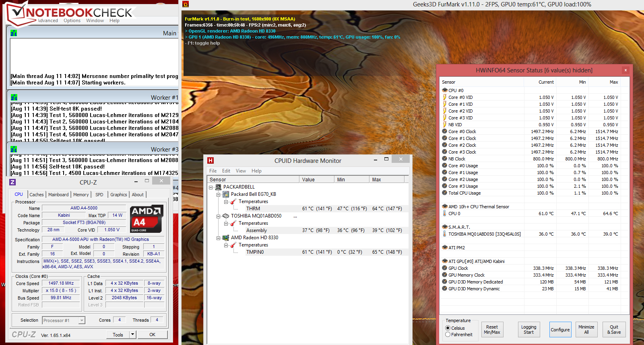Click the Logging Start button
The width and height of the screenshot is (644, 345).
coord(529,330)
